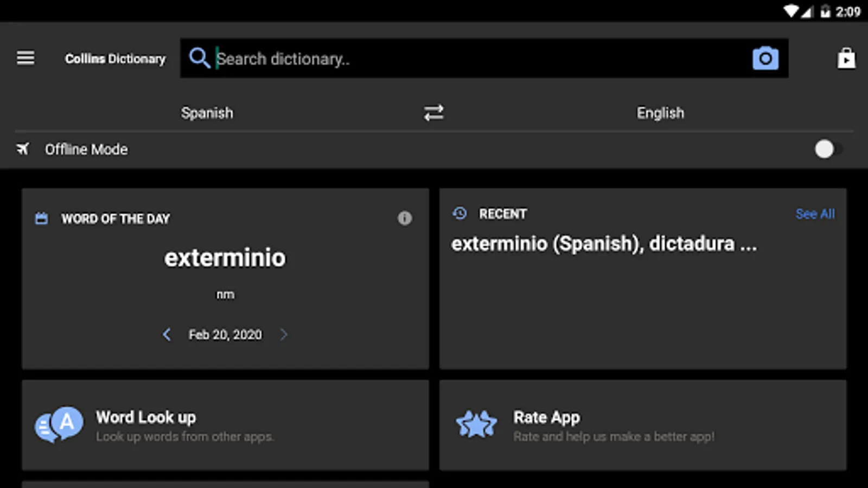Click the Word Look up speech bubble icon
This screenshot has height=488, width=868.
(59, 425)
